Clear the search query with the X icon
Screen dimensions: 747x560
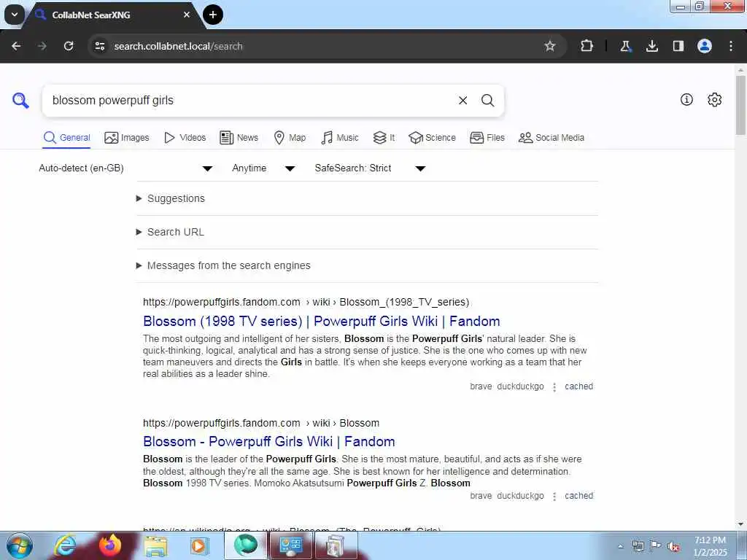[462, 101]
